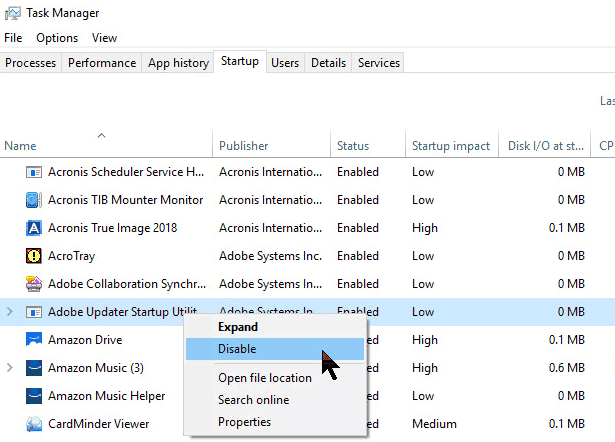The width and height of the screenshot is (615, 442).
Task: Click the Amazon Drive icon
Action: click(x=34, y=340)
